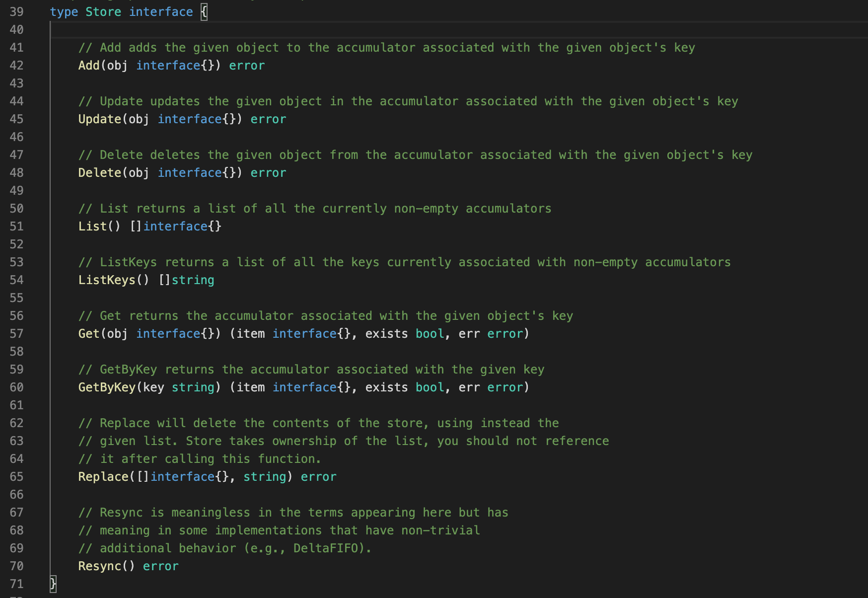
Task: Click the Replace method name
Action: (x=103, y=477)
